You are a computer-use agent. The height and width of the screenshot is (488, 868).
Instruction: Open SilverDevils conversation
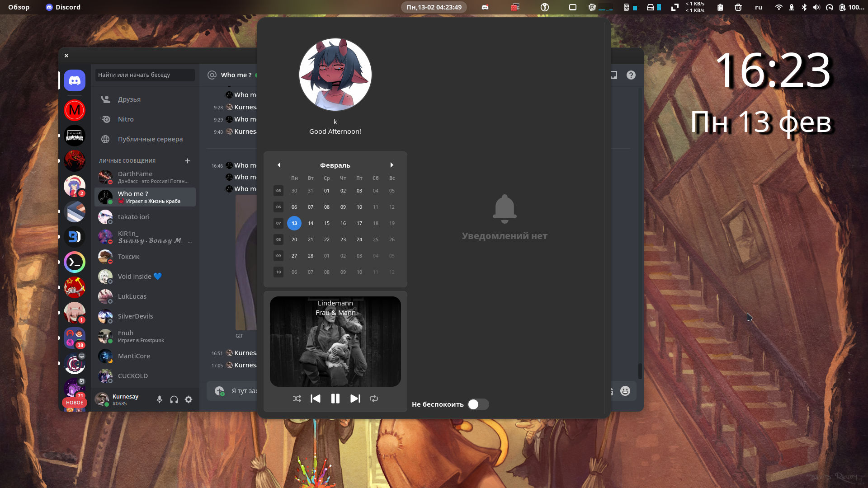click(x=145, y=316)
